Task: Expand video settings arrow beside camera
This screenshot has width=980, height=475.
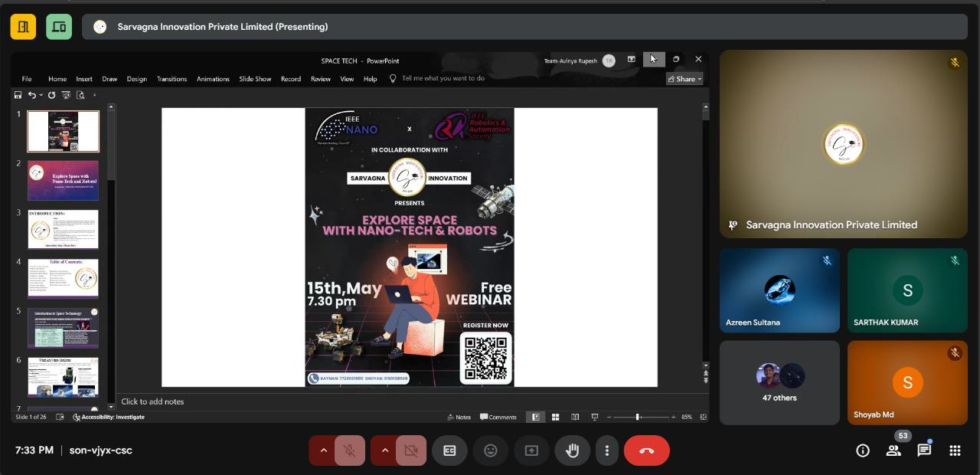Action: point(384,450)
